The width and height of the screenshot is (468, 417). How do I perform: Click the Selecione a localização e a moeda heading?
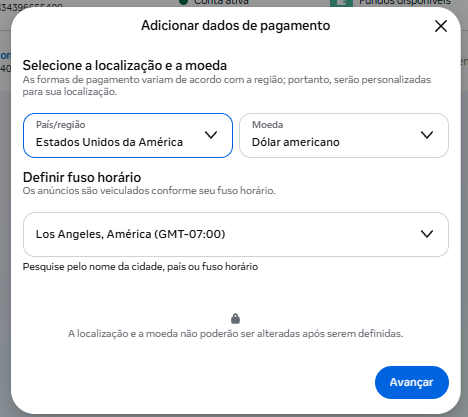(125, 65)
